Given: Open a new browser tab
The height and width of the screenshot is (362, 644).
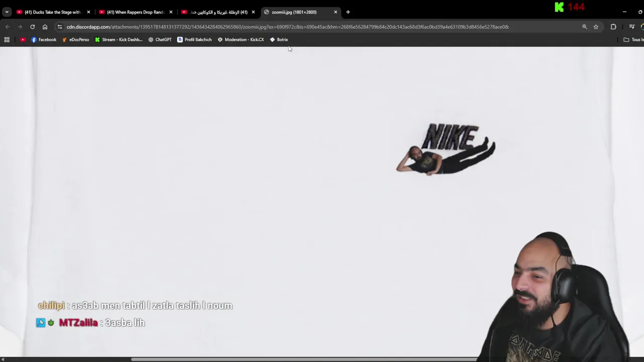Looking at the screenshot, I should (x=348, y=12).
